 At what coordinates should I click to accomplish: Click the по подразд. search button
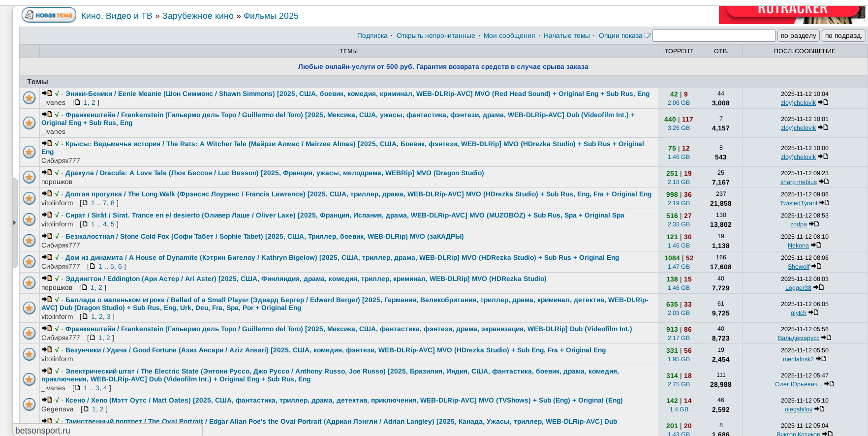844,35
